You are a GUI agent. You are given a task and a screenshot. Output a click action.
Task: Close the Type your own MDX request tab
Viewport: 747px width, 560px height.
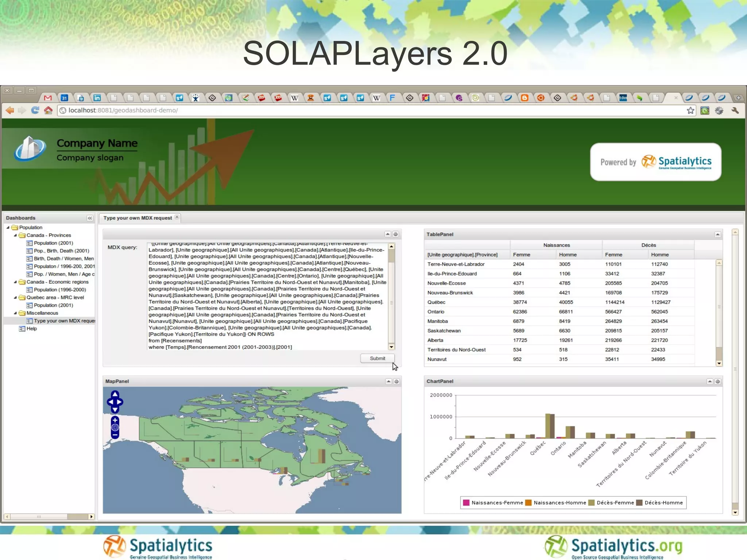click(177, 217)
